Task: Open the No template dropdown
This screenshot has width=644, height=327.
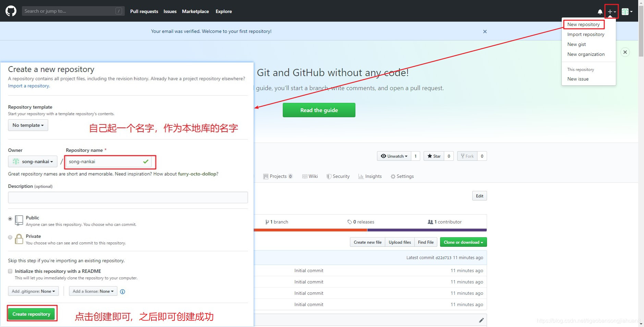Action: pos(28,125)
